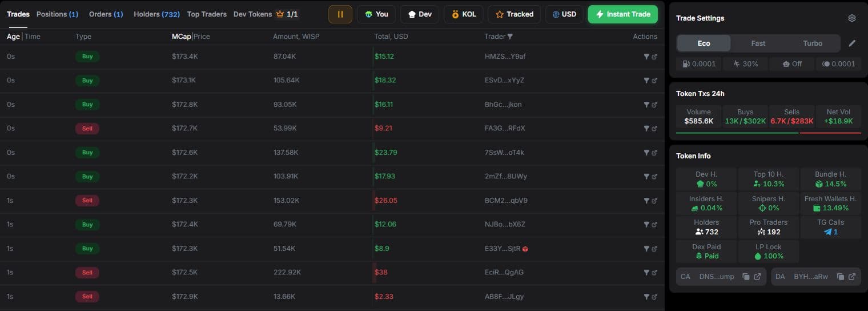Open EciR...QgAG trade external link

tap(654, 273)
